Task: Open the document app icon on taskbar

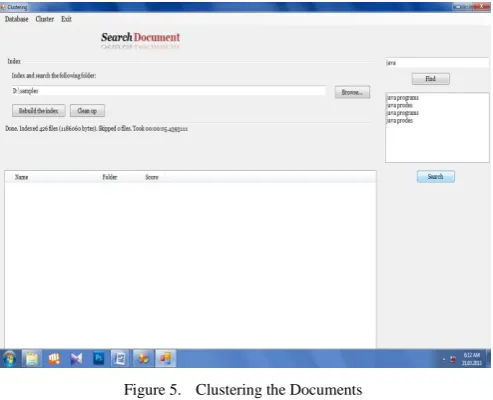Action: (120, 359)
